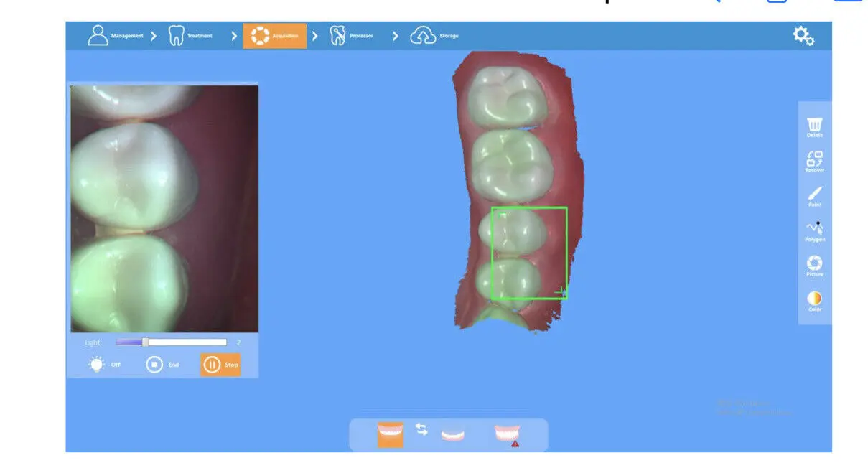This screenshot has width=868, height=463.
Task: Select the lower jaw scan
Action: tap(452, 435)
